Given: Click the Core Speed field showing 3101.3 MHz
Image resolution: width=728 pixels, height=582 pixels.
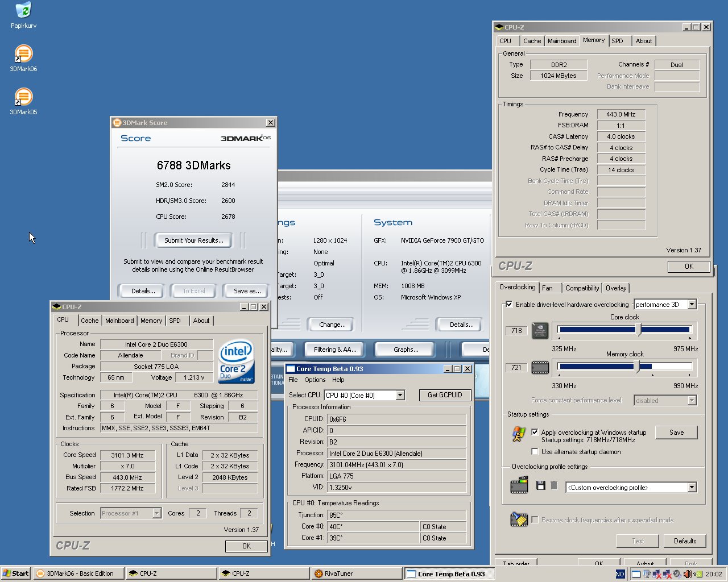Looking at the screenshot, I should pos(127,455).
